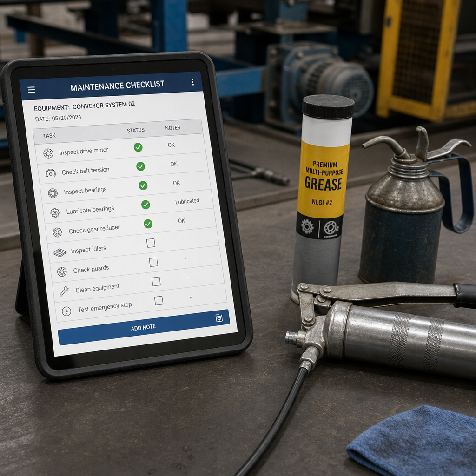The height and width of the screenshot is (476, 476).
Task: Check the Clean equipment checkbox
Action: click(156, 281)
